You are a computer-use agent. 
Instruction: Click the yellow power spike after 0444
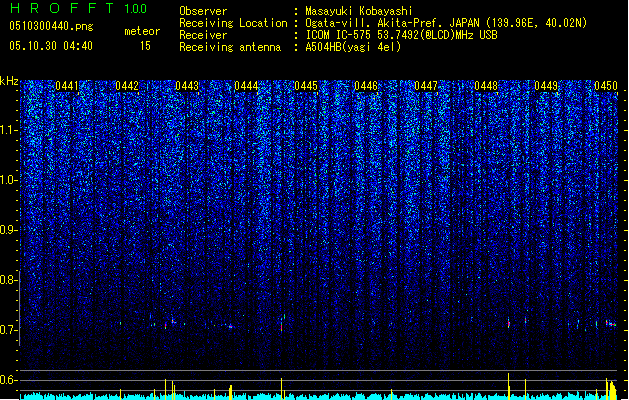click(x=282, y=388)
